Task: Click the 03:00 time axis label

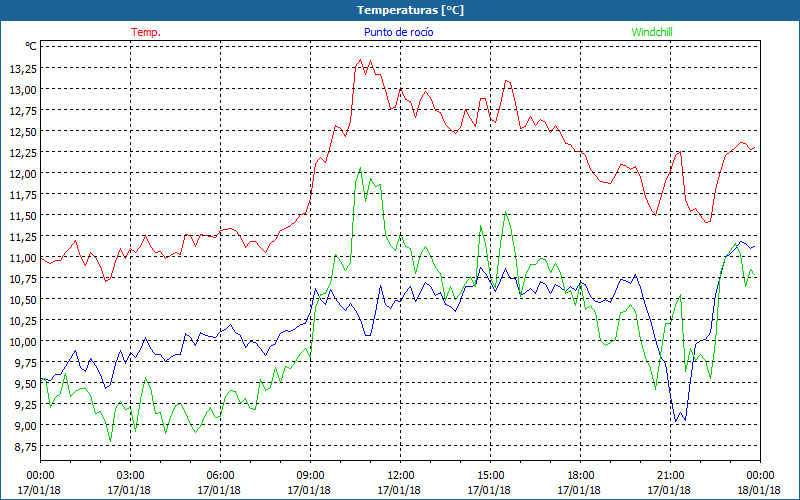Action: pos(131,475)
